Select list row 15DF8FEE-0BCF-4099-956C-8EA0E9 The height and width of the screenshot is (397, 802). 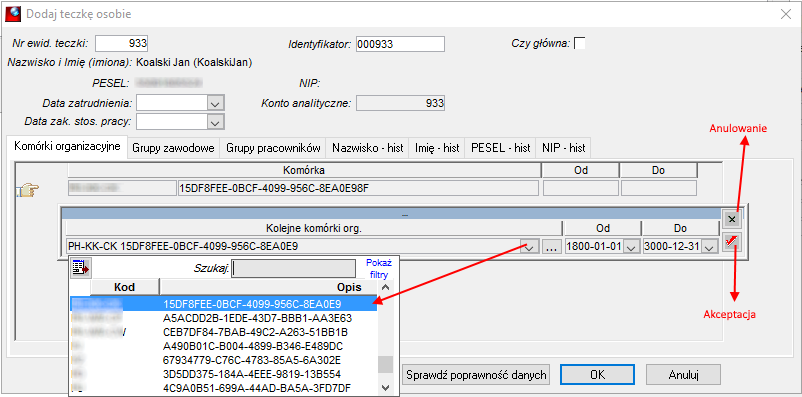click(224, 304)
